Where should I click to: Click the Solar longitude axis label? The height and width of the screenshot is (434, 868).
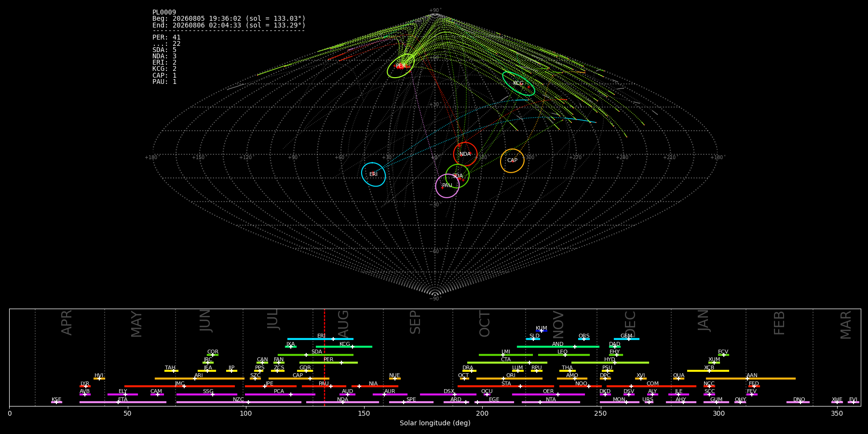(x=435, y=423)
